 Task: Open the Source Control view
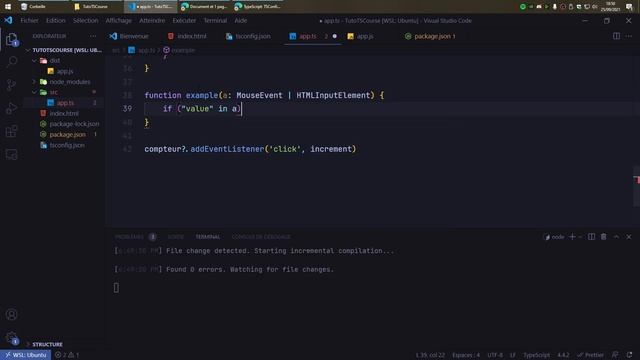click(11, 85)
